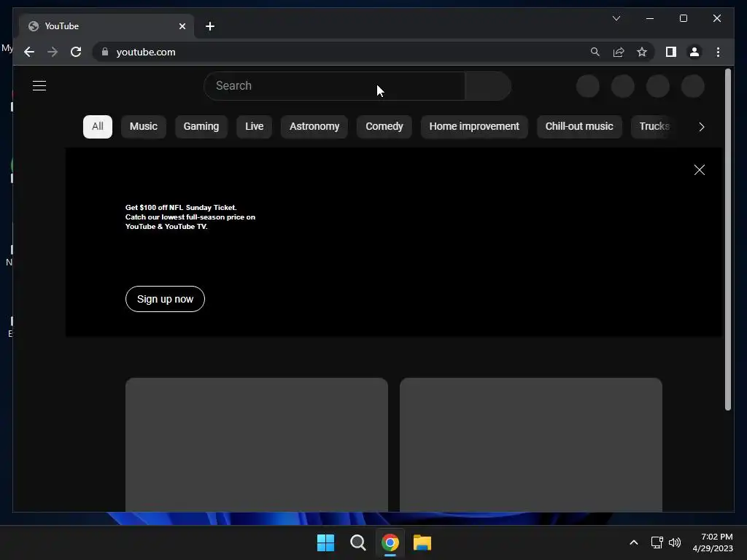Show hidden system tray icons
The image size is (747, 560).
[x=634, y=542]
